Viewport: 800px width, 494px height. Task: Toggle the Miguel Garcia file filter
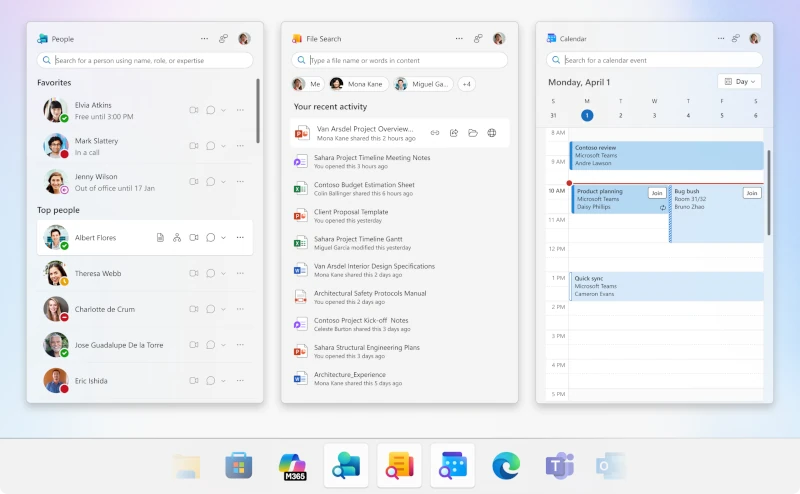(418, 85)
